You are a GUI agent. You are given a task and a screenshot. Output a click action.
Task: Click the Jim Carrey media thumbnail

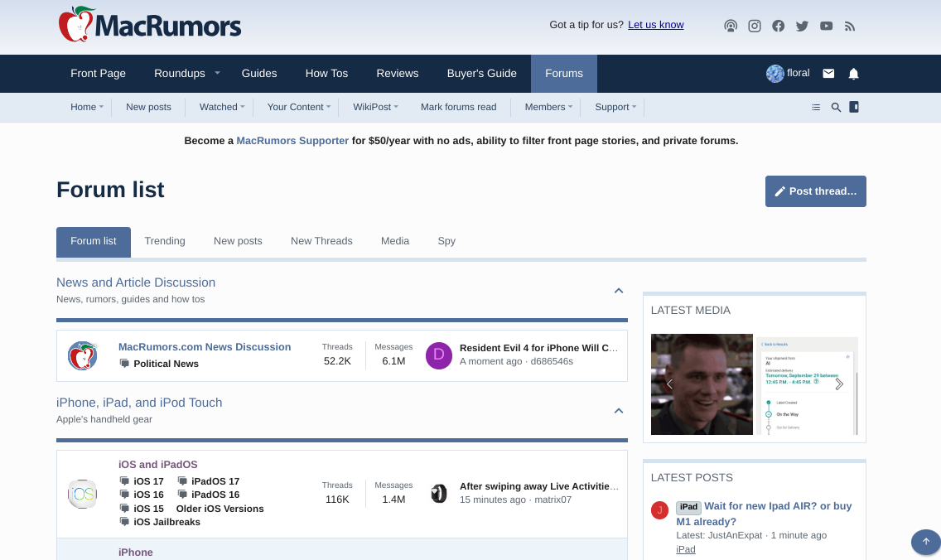(702, 384)
